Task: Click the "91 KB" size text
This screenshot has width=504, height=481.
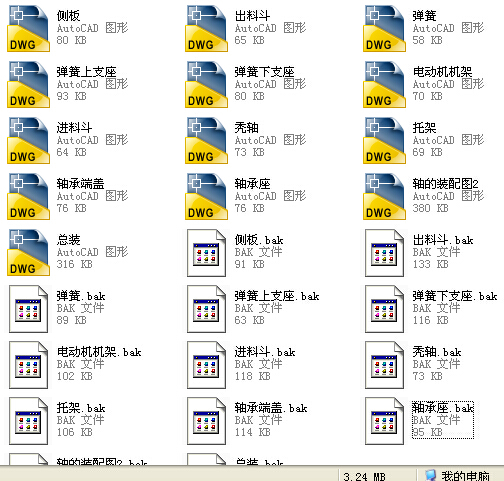Action: 249,264
